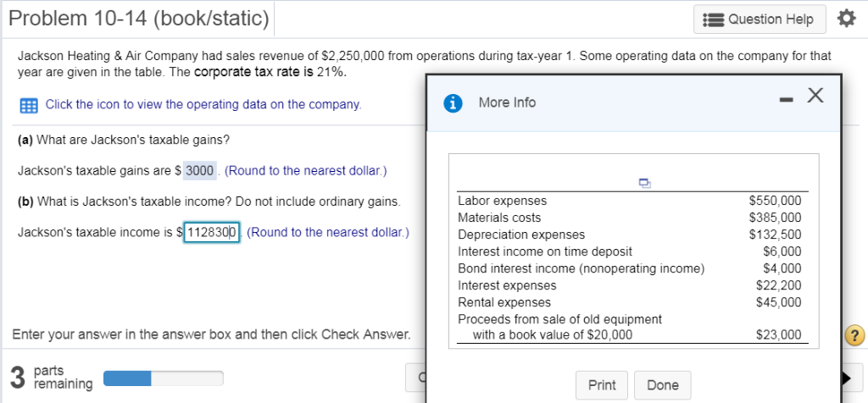Open the 'view the operating data' link
The image size is (868, 403).
[x=203, y=104]
